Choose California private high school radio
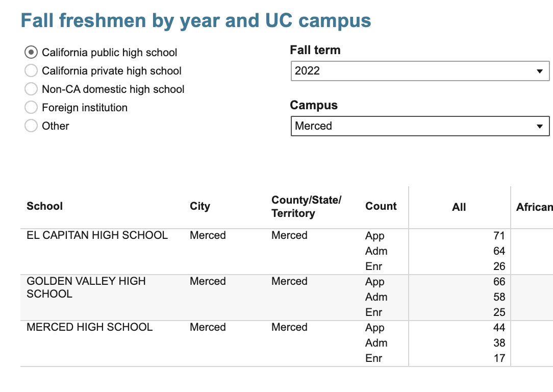The width and height of the screenshot is (553, 392). click(31, 70)
